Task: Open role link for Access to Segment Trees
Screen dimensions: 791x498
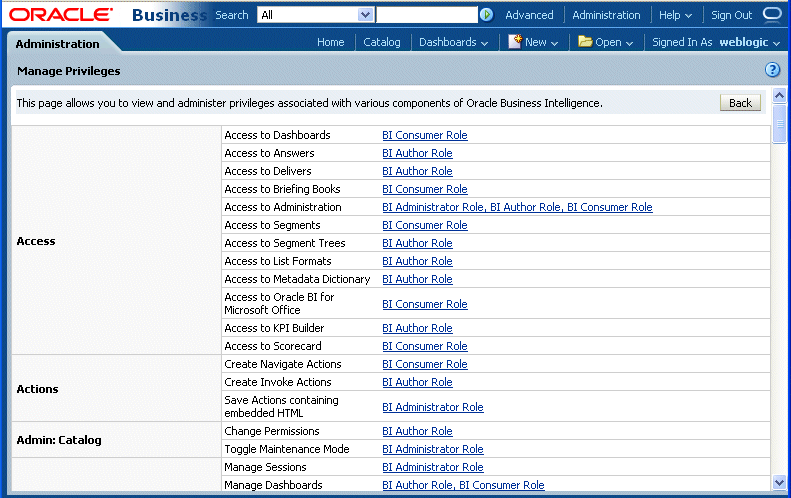Action: [417, 243]
